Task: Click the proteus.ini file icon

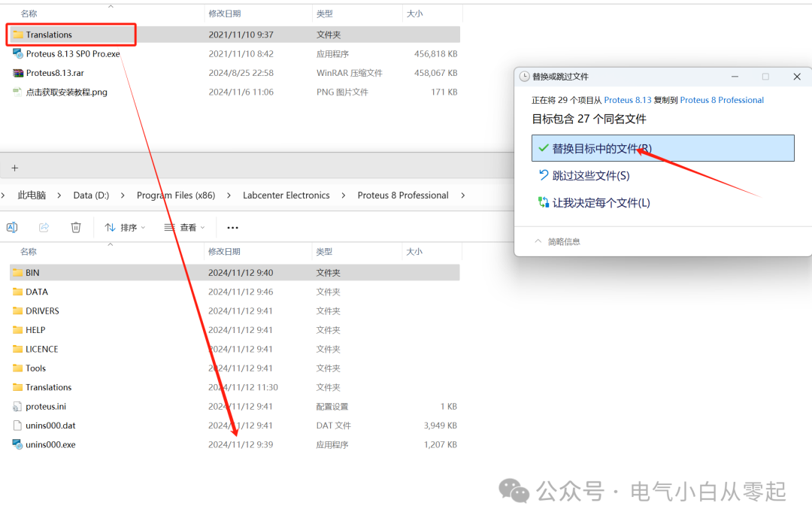Action: pyautogui.click(x=17, y=407)
